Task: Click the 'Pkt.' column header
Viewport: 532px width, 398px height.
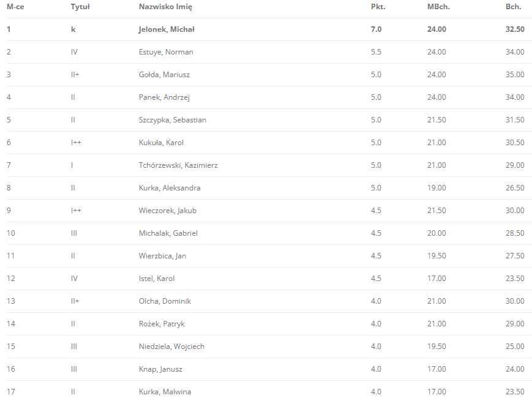Action: point(378,7)
